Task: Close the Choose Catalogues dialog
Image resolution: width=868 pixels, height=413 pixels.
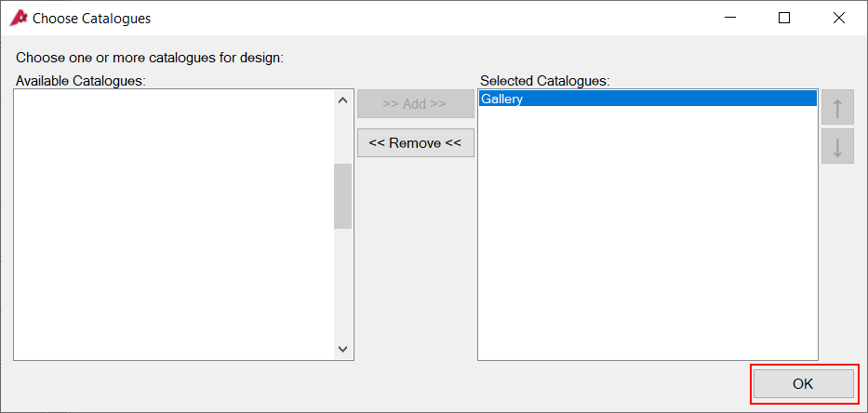Action: (838, 18)
